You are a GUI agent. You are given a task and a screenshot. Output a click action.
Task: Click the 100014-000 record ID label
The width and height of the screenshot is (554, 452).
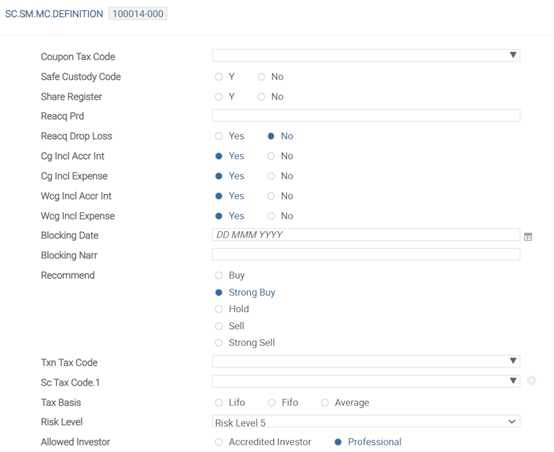(x=138, y=14)
